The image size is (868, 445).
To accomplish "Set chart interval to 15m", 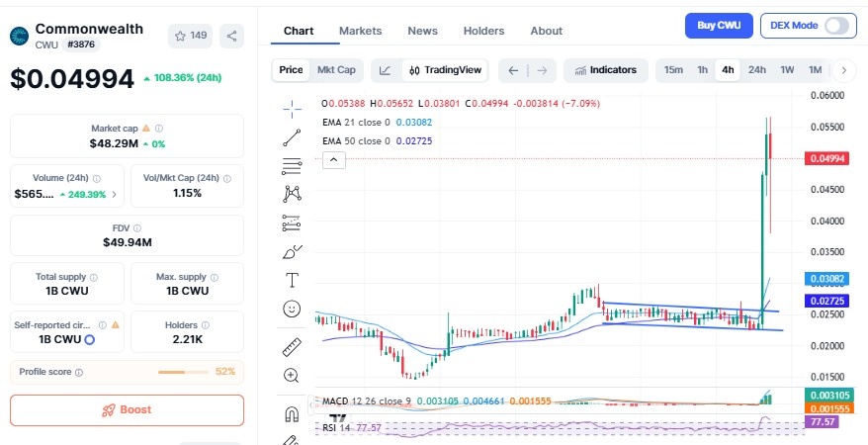I will pos(673,70).
